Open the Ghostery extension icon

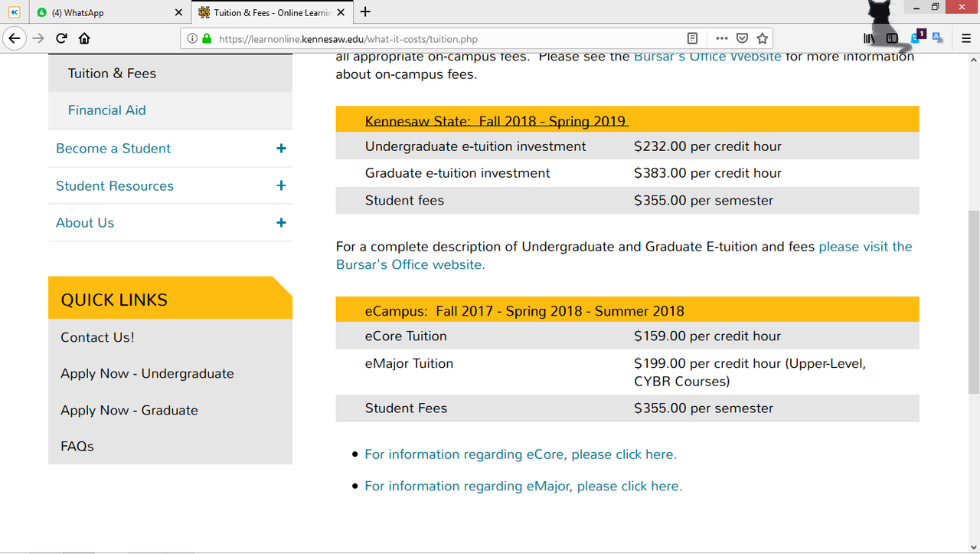(x=916, y=38)
